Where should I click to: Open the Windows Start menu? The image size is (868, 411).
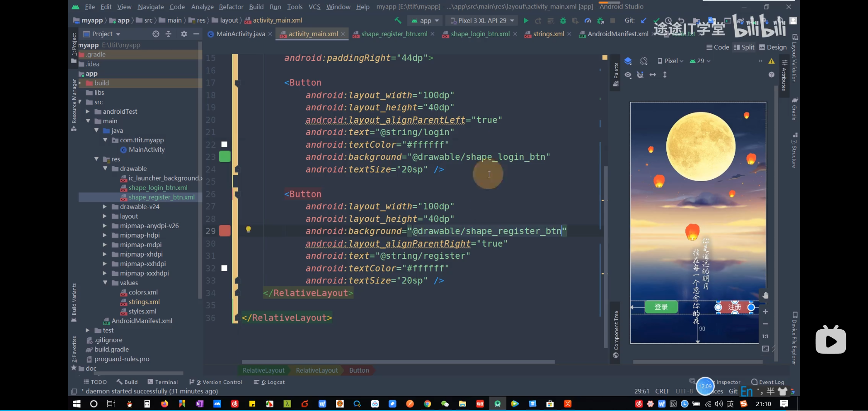[76, 404]
